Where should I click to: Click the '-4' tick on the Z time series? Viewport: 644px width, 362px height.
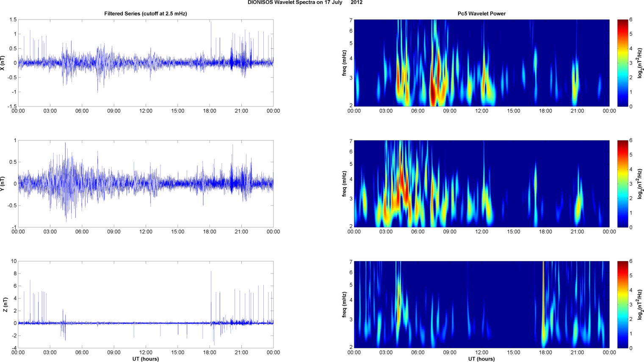14,348
